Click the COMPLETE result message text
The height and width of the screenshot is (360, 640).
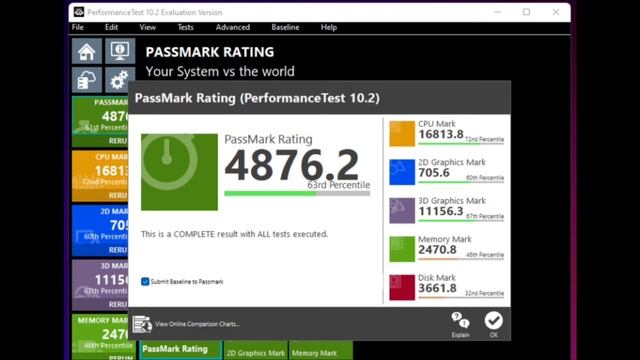[x=234, y=234]
